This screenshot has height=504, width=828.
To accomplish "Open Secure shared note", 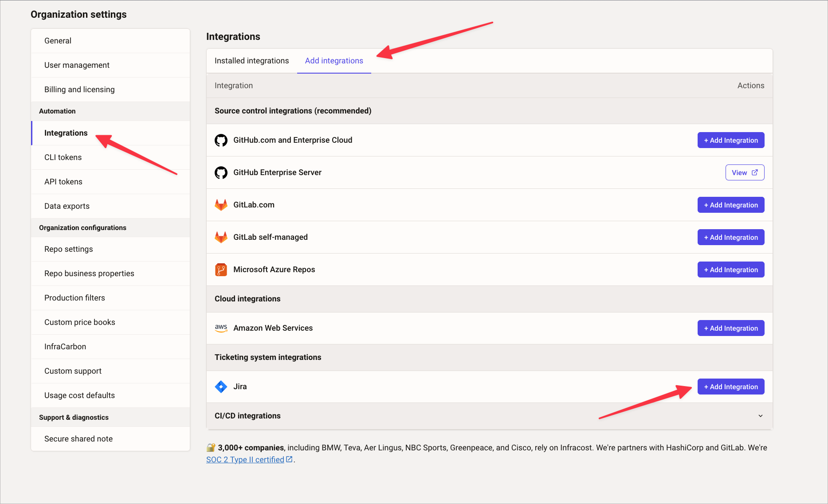I will click(x=110, y=439).
